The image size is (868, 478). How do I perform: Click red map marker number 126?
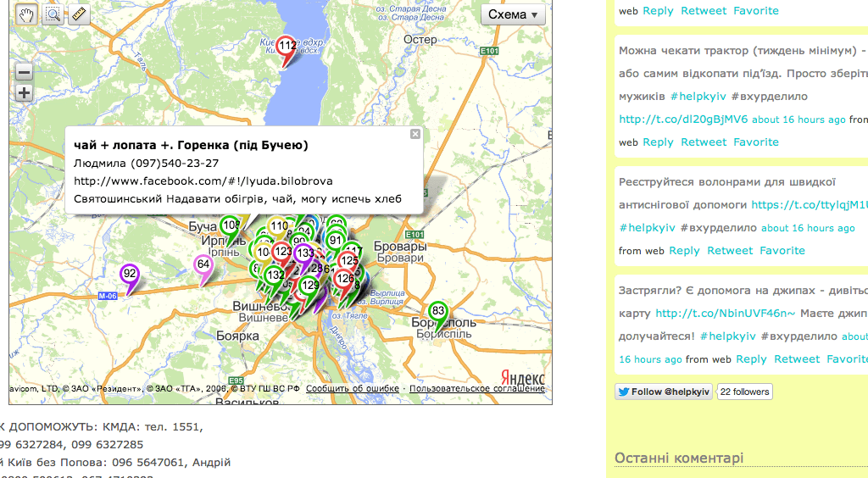point(345,280)
